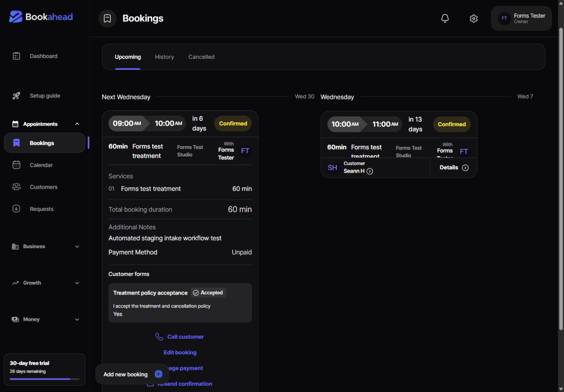Expand the Business section chevron

[77, 246]
